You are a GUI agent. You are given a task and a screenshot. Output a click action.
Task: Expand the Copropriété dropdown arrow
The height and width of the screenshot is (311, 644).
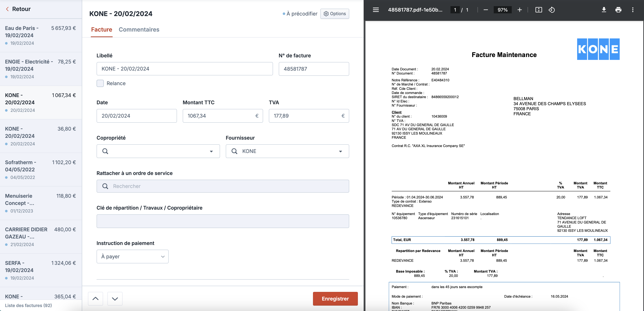(x=211, y=151)
